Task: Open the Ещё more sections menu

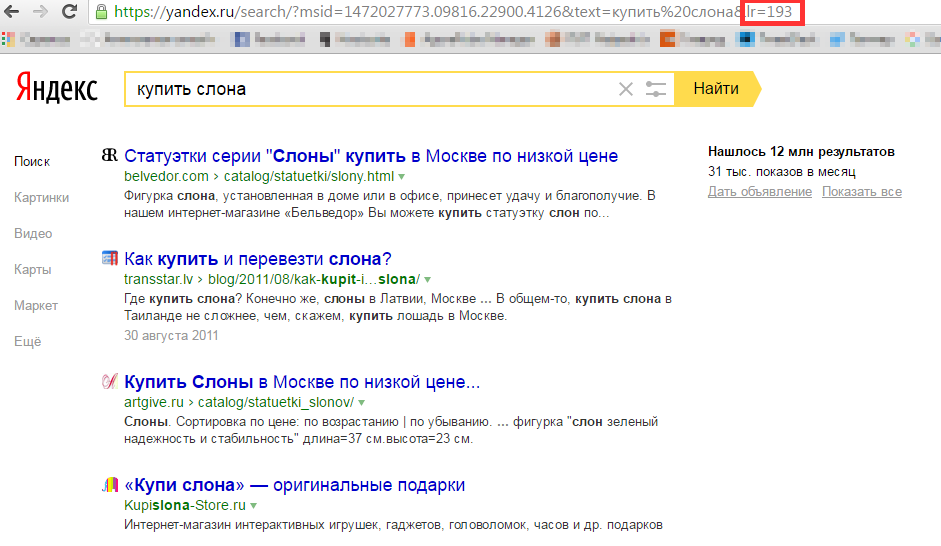Action: coord(28,341)
